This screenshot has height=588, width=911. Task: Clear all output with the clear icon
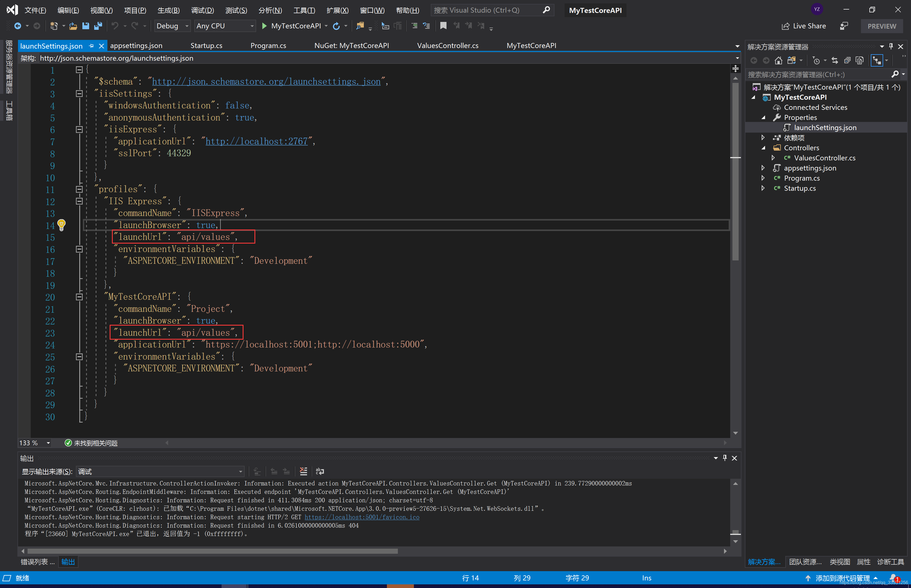pyautogui.click(x=303, y=471)
